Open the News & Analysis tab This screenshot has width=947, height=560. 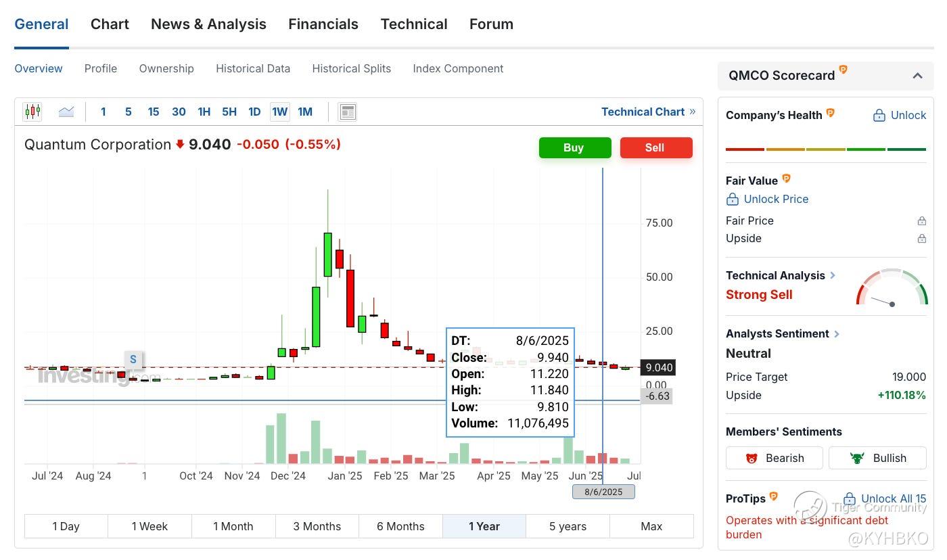pyautogui.click(x=208, y=24)
